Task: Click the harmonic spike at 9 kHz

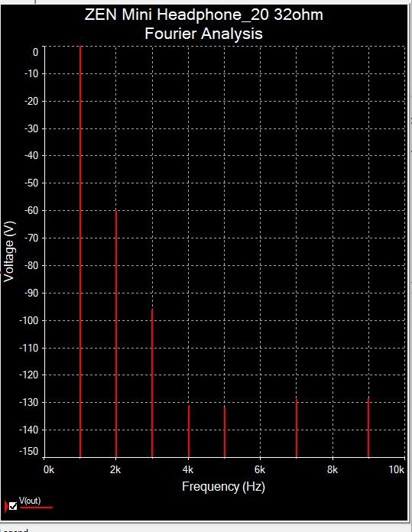Action: [368, 427]
